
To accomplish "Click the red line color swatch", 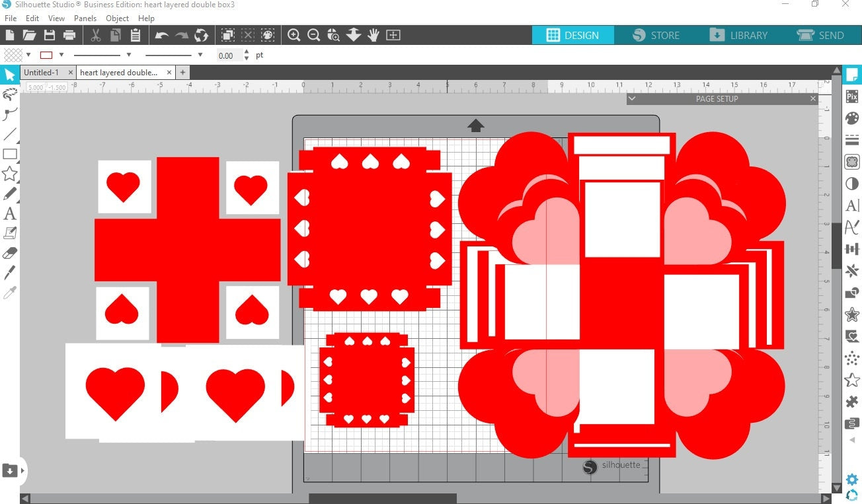I will tap(46, 55).
